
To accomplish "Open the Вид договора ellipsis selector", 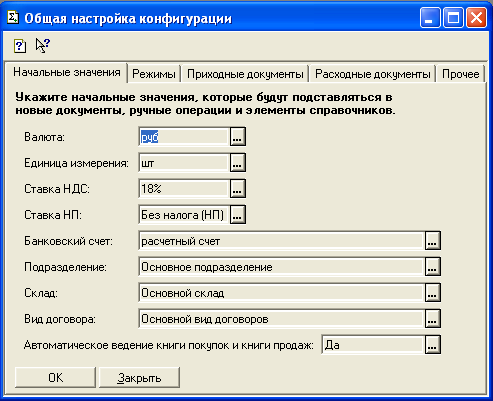I will tap(432, 319).
